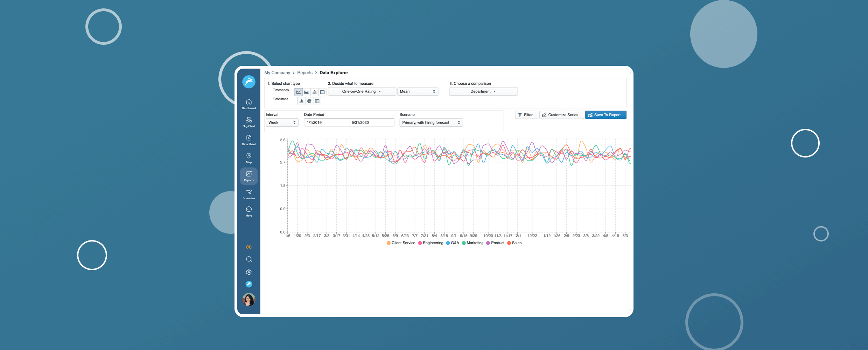Open the Org Chart from sidebar

click(x=249, y=122)
